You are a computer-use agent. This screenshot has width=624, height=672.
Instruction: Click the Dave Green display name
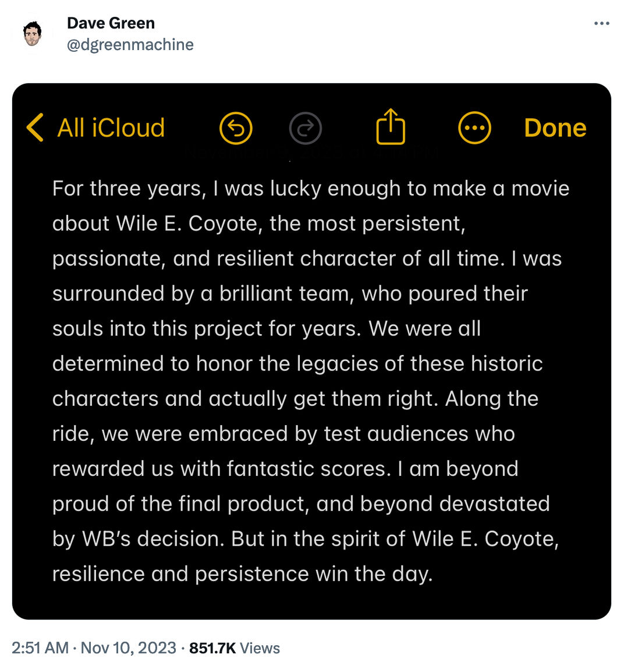pos(111,23)
